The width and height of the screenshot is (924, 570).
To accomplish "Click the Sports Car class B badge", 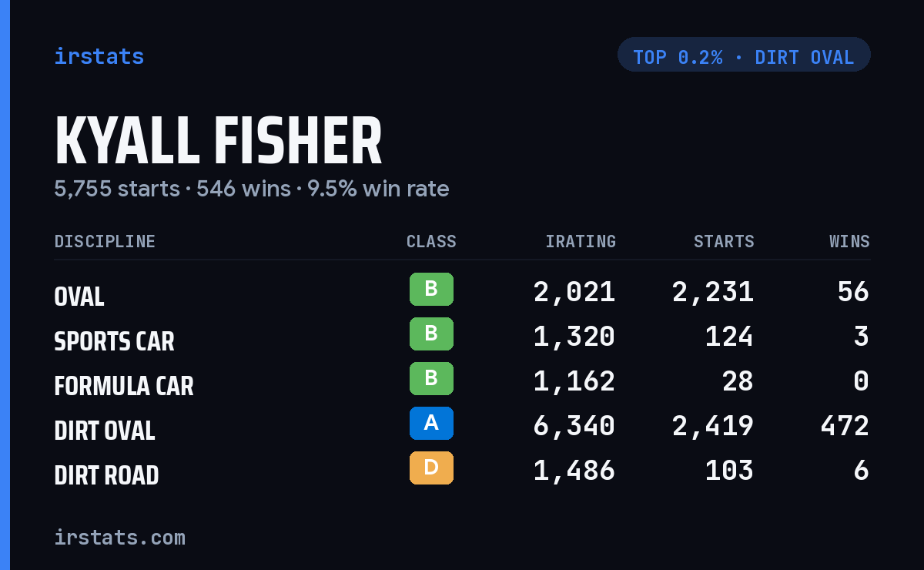I will point(431,334).
